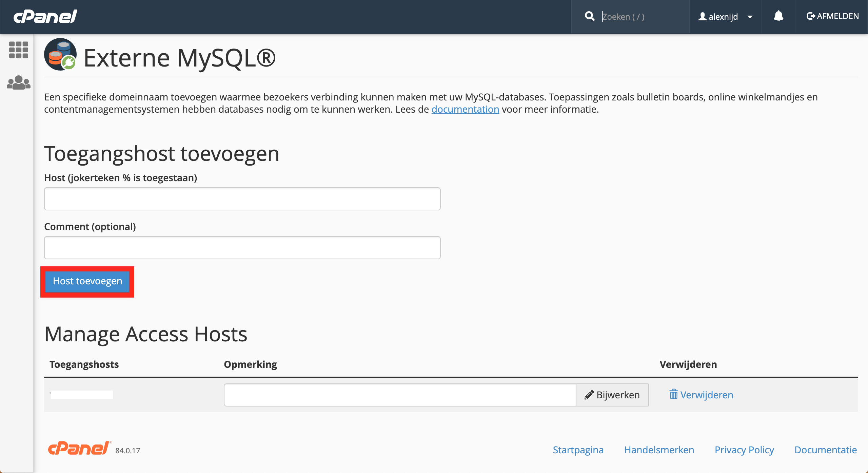The height and width of the screenshot is (473, 868).
Task: Open the notifications bell
Action: pos(778,16)
